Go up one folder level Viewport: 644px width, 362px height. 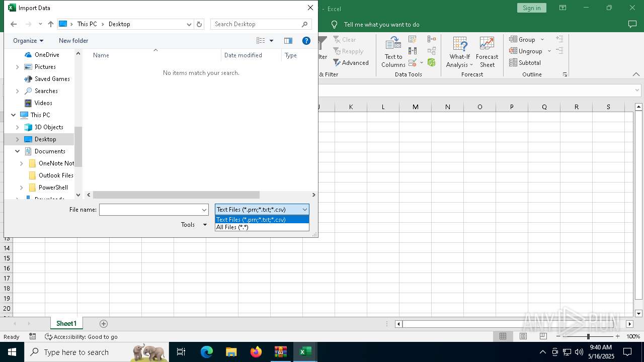click(51, 24)
